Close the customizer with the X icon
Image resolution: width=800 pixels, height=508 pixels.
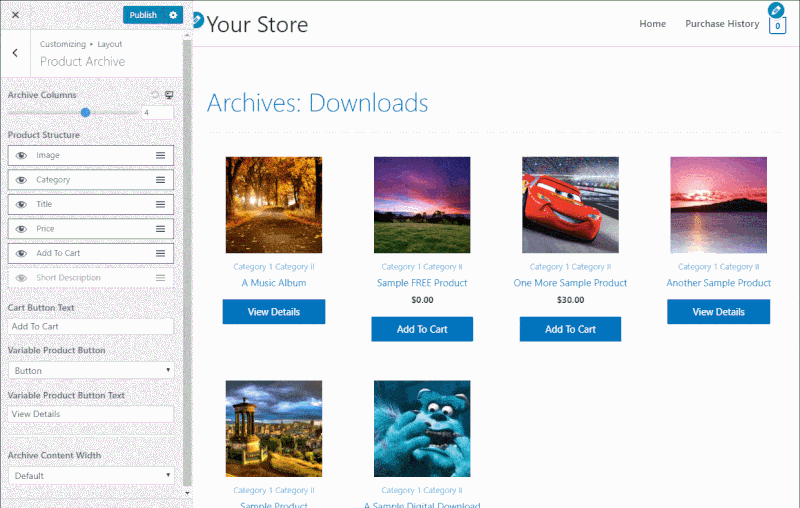click(x=15, y=15)
